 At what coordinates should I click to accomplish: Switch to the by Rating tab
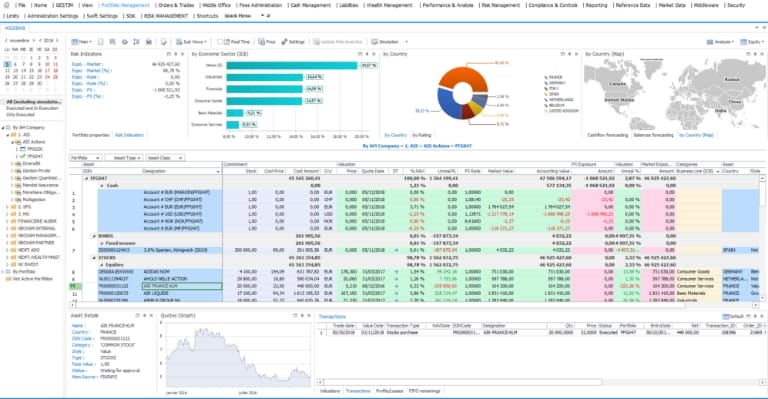coord(422,135)
